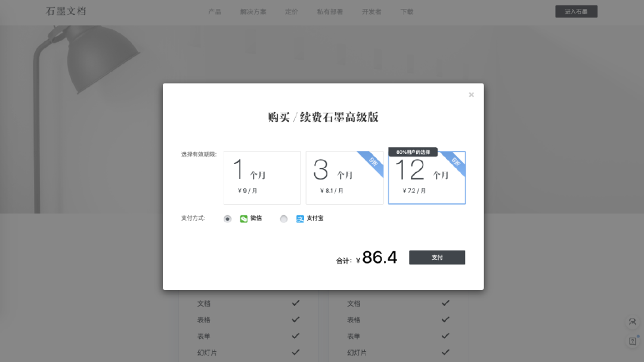Click the 进入石墨 button

point(576,11)
